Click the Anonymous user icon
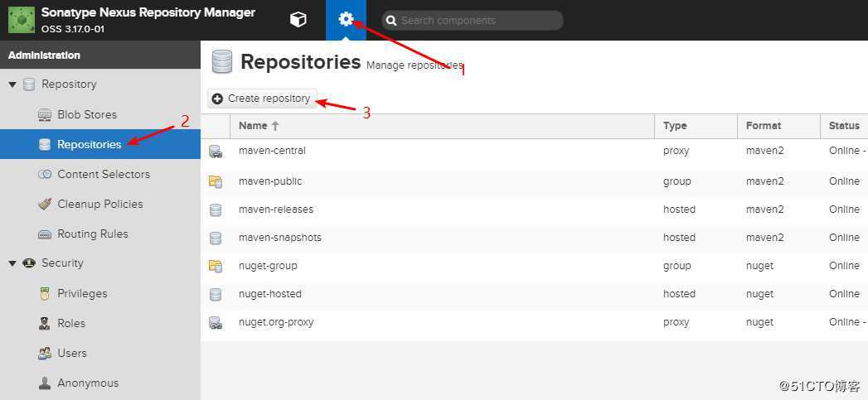 click(x=45, y=383)
